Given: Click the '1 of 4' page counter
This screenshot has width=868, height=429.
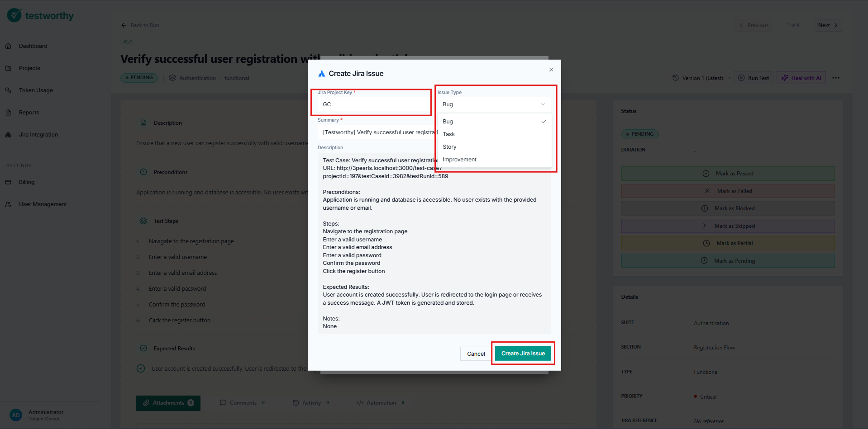Looking at the screenshot, I should coord(793,25).
